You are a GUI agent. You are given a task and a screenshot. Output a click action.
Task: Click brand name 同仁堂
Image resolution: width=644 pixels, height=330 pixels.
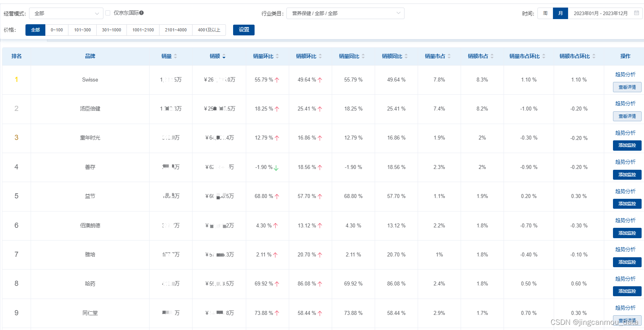(90, 313)
